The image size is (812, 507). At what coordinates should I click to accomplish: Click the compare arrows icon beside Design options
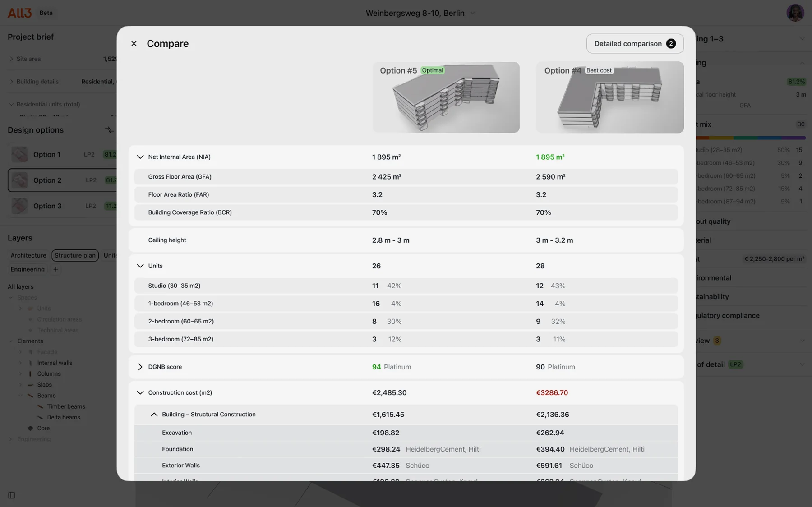tap(109, 130)
